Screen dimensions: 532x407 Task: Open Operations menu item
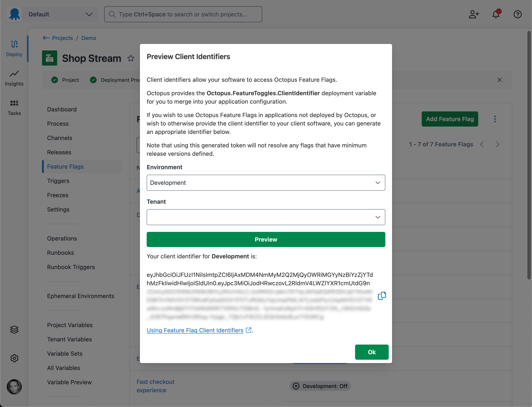[62, 238]
